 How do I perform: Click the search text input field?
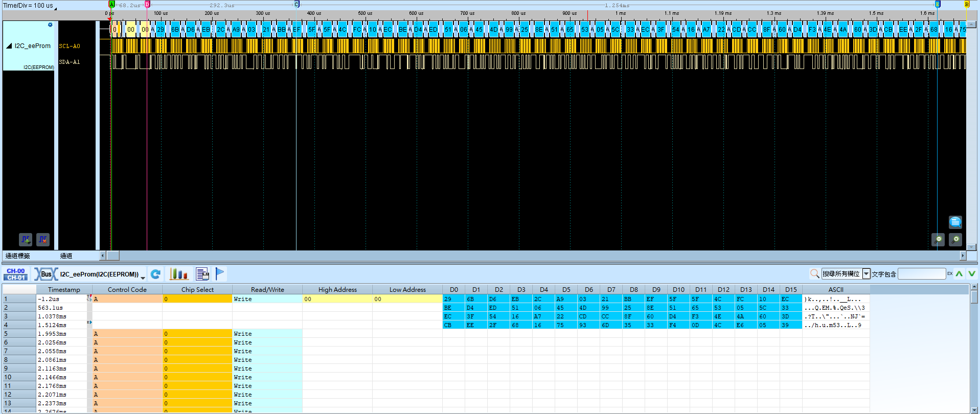tap(922, 274)
